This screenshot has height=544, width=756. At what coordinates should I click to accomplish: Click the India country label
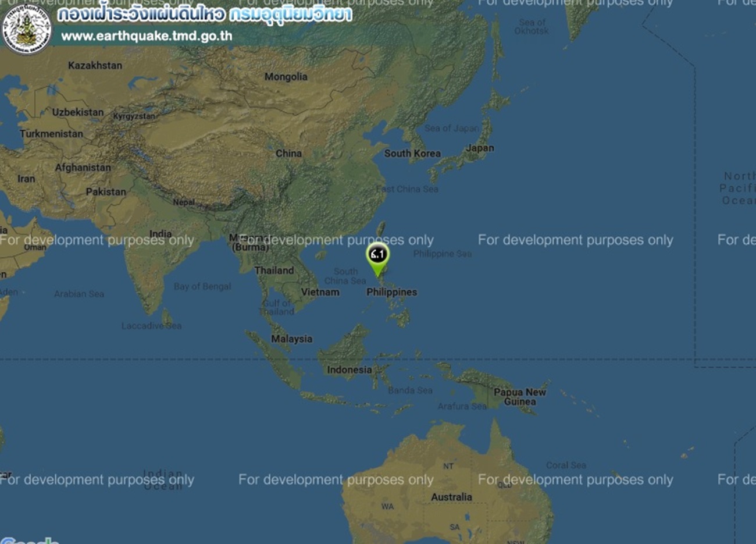[161, 234]
